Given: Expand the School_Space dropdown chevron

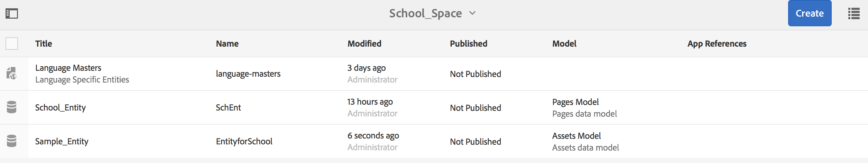Looking at the screenshot, I should coord(472,13).
